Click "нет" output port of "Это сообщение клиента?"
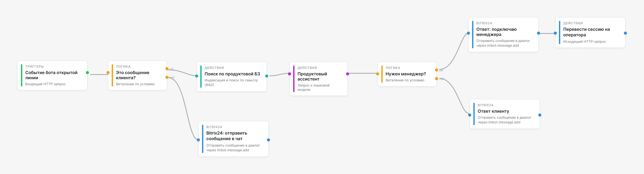 167,77
